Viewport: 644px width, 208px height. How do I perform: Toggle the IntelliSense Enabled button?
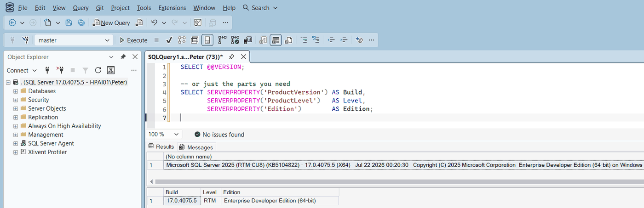coord(207,40)
